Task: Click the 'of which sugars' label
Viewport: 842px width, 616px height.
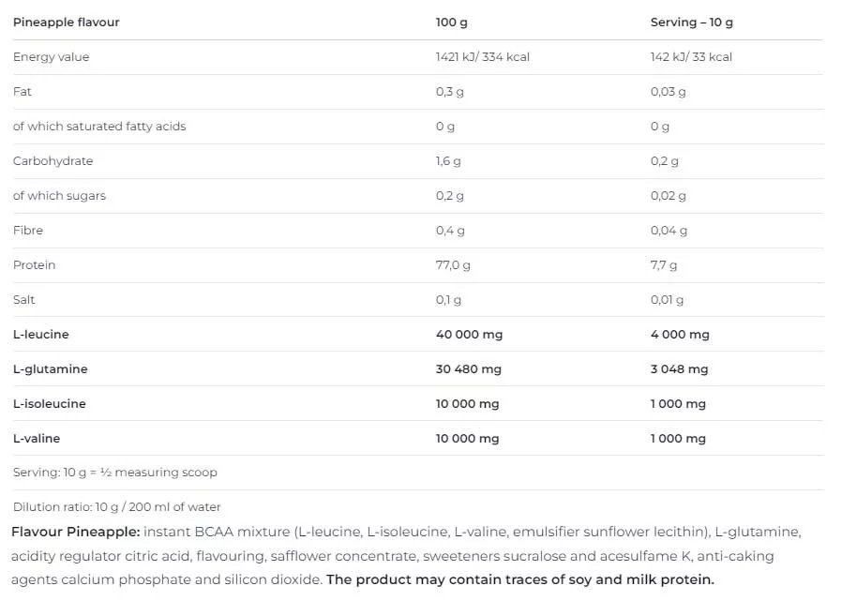Action: [59, 196]
